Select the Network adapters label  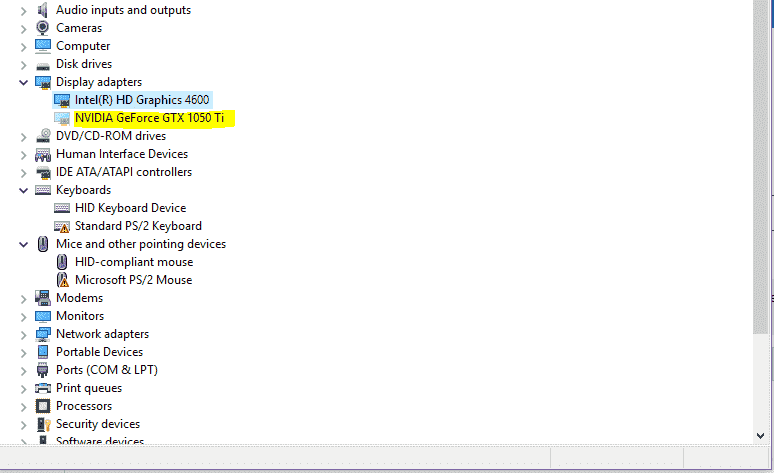point(102,334)
